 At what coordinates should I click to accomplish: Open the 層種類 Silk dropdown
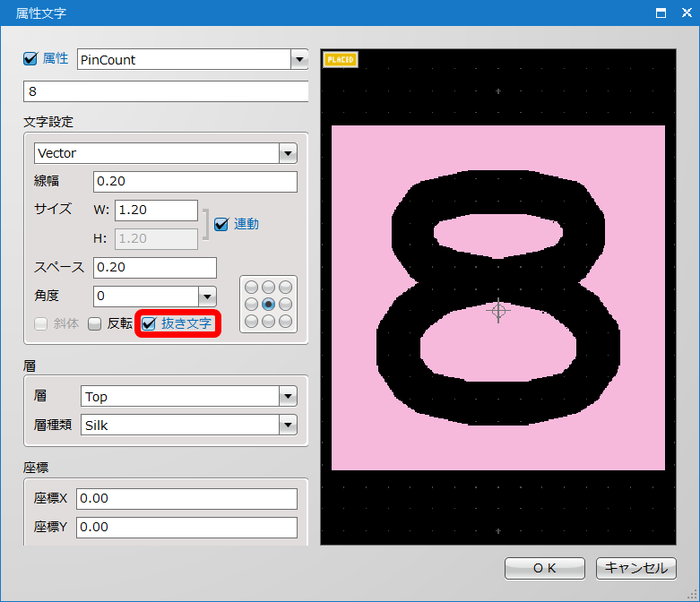[288, 425]
